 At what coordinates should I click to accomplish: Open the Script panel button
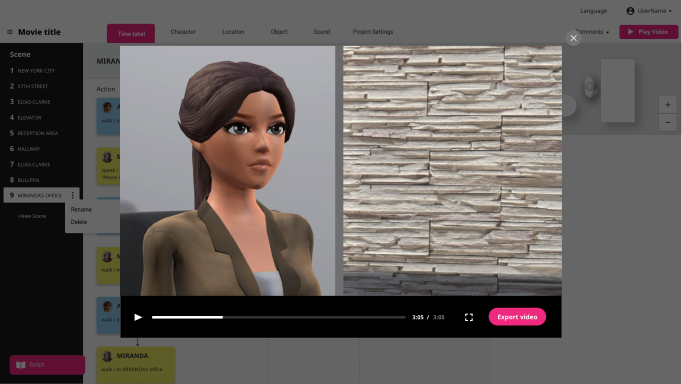(x=47, y=365)
